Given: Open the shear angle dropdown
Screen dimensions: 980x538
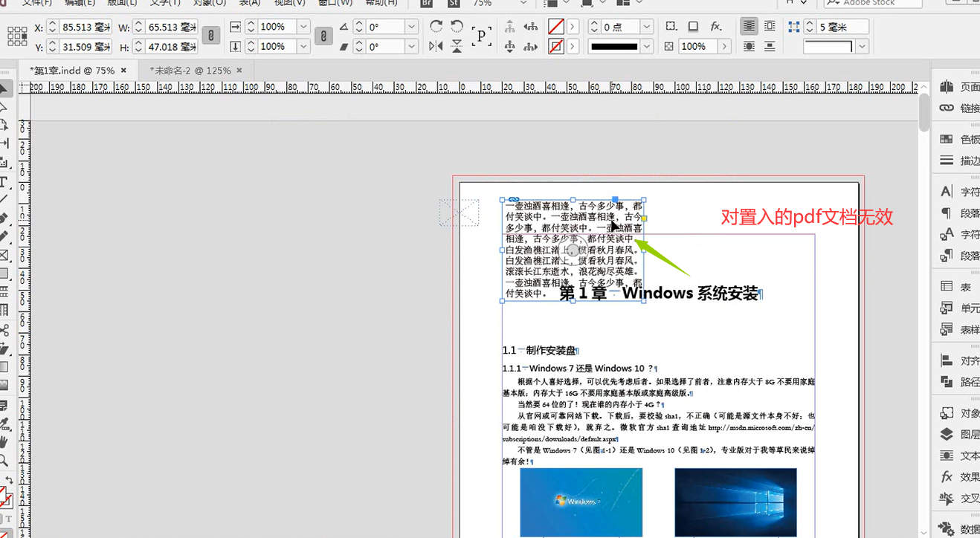Looking at the screenshot, I should coord(412,46).
